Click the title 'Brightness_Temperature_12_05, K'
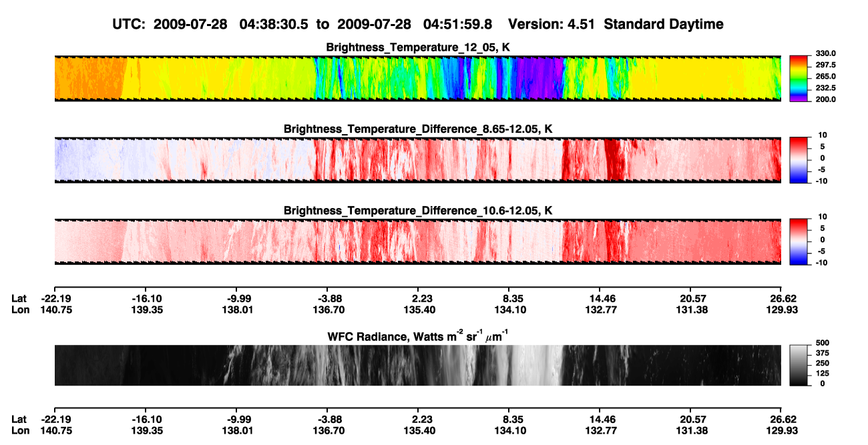Viewport: 868px width, 445px height. (418, 47)
